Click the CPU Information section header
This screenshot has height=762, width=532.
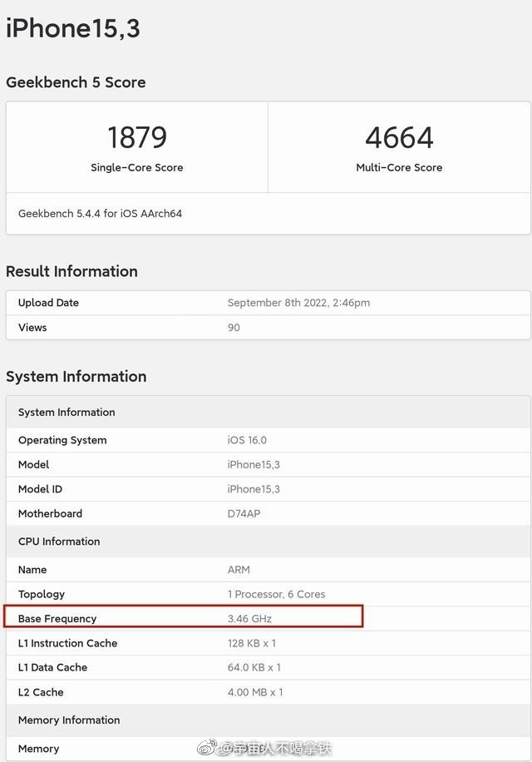coord(59,542)
